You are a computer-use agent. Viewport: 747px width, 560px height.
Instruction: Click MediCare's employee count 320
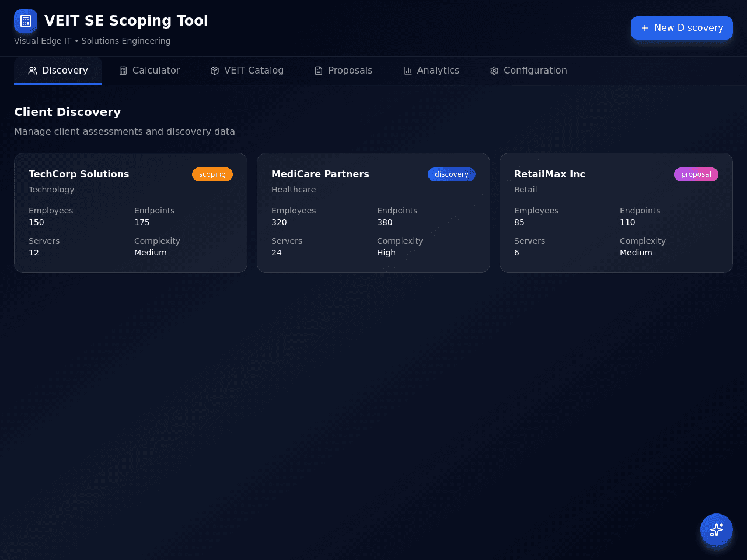pyautogui.click(x=279, y=222)
